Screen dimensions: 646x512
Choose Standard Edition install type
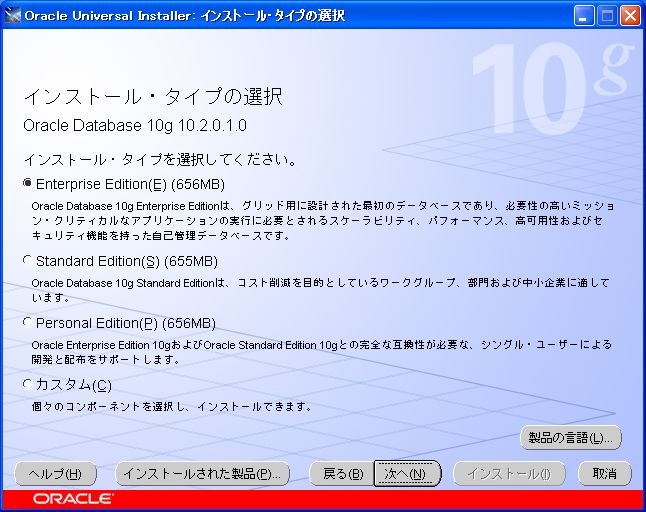coord(27,260)
